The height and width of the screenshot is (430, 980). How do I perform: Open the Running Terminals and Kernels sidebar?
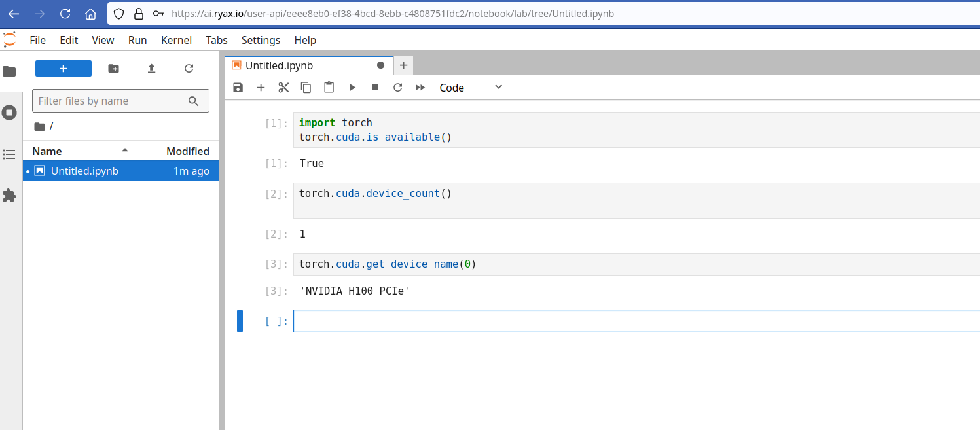pyautogui.click(x=9, y=113)
